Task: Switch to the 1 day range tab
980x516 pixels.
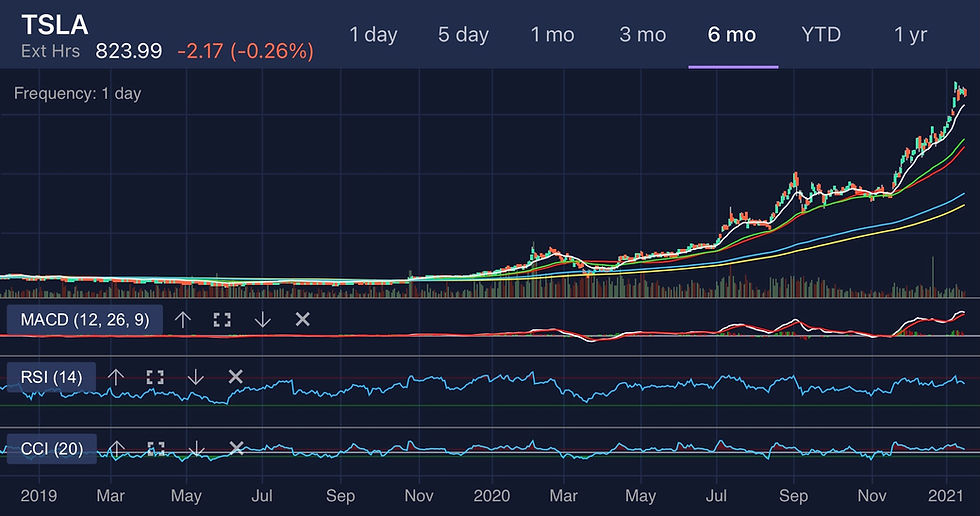Action: point(373,34)
